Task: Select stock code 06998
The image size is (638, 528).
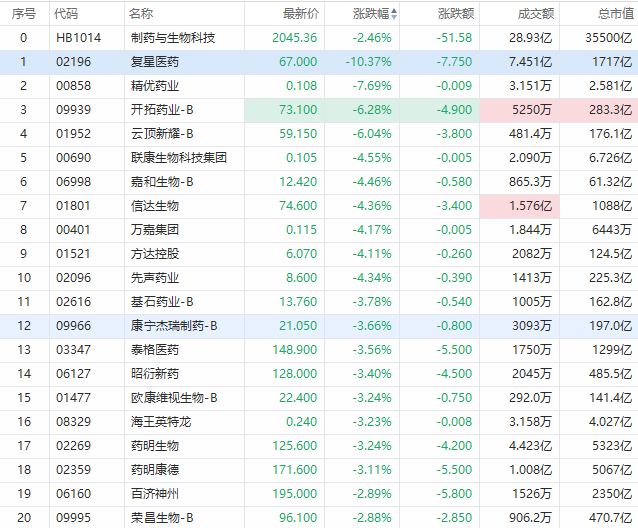Action: click(73, 182)
